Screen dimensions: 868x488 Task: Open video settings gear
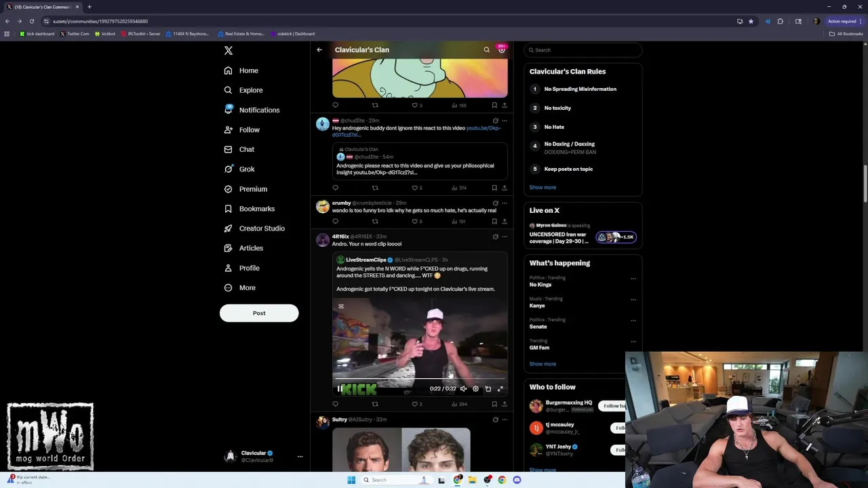[475, 389]
